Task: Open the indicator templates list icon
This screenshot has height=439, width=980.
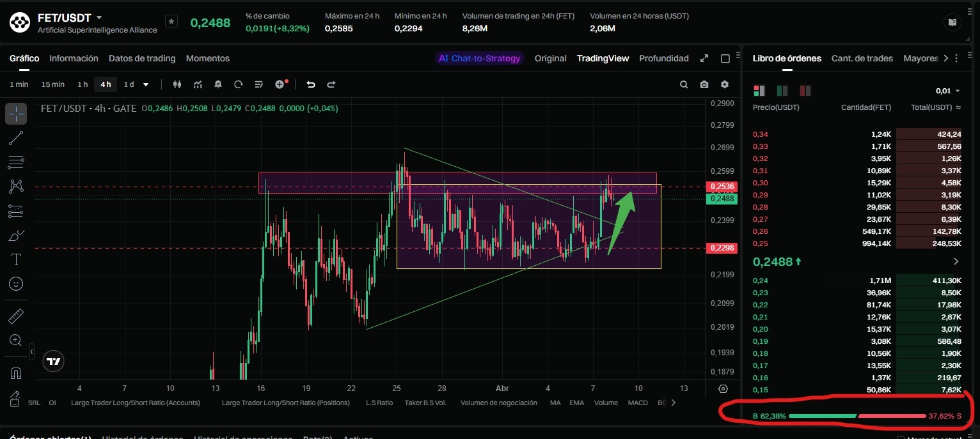Action: tap(259, 84)
